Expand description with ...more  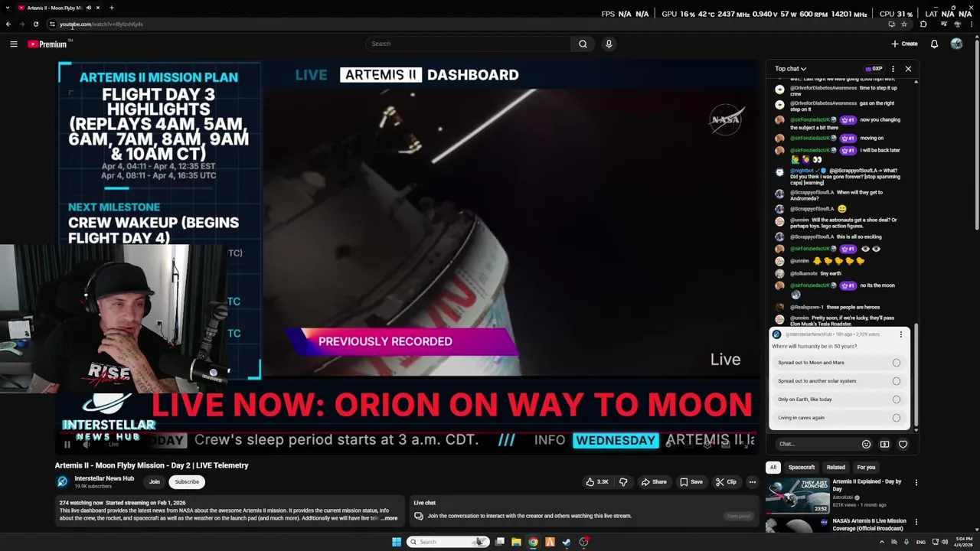390,518
